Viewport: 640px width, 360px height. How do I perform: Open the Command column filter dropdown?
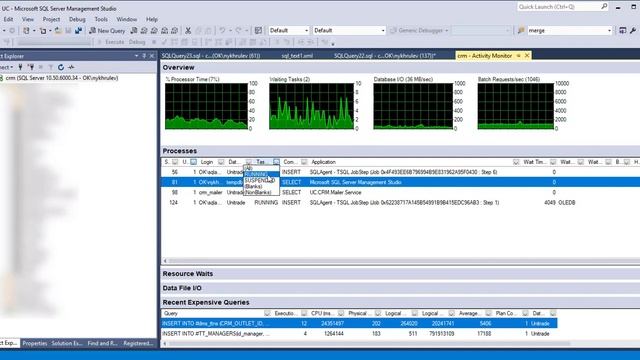304,162
